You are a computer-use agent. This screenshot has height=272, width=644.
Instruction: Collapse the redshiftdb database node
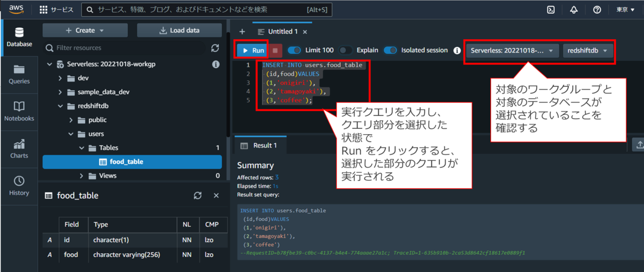click(x=60, y=106)
